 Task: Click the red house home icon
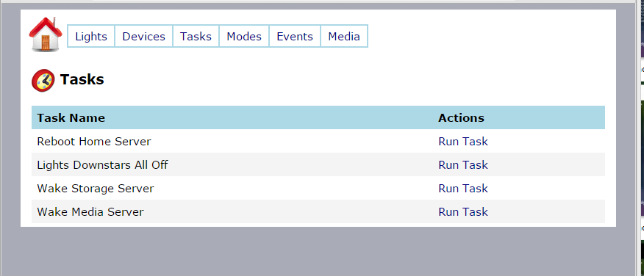coord(45,34)
